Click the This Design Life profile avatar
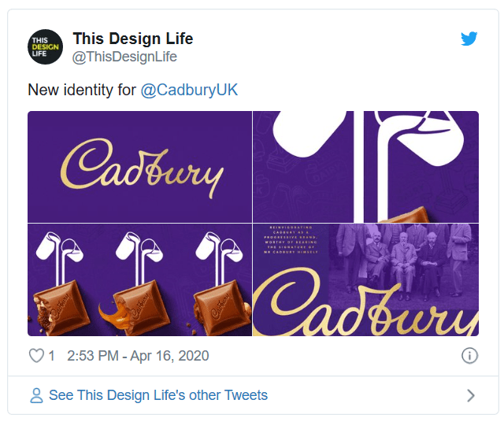 pos(45,46)
